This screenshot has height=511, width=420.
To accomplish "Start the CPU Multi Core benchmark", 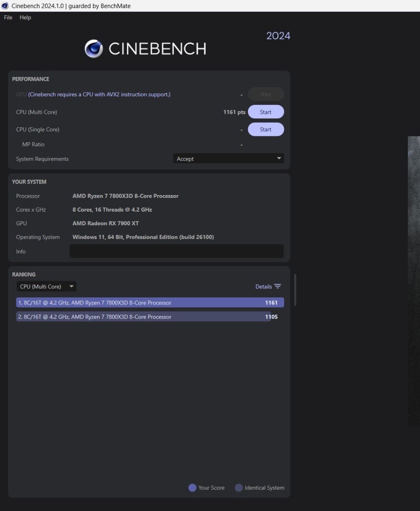I will coord(266,112).
